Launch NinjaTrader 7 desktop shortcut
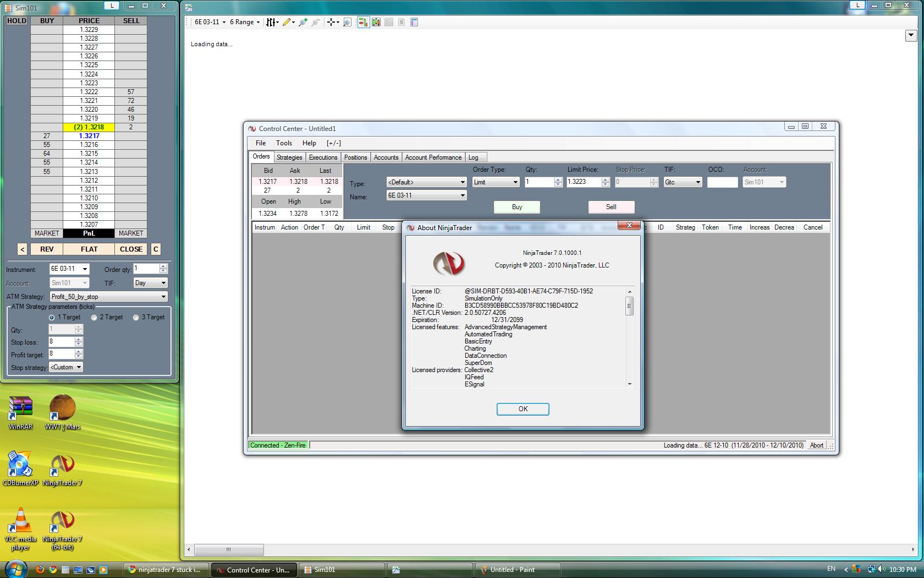The width and height of the screenshot is (924, 578). [x=62, y=469]
